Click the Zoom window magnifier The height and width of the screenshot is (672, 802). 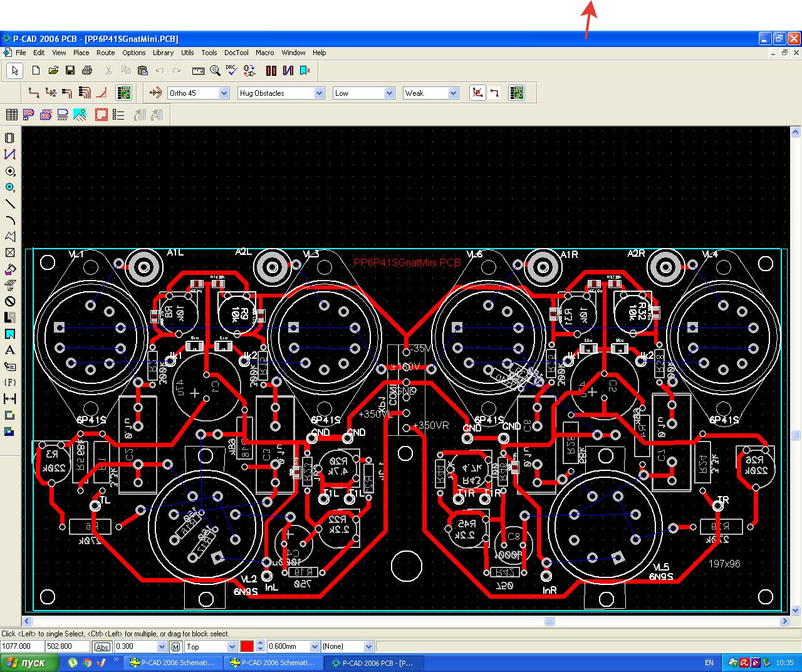point(215,71)
